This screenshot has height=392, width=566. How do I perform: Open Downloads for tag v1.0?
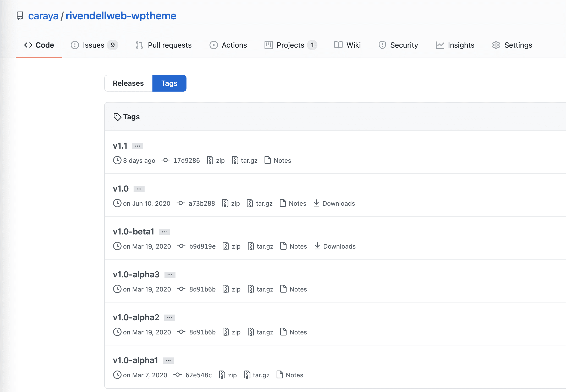pyautogui.click(x=334, y=203)
